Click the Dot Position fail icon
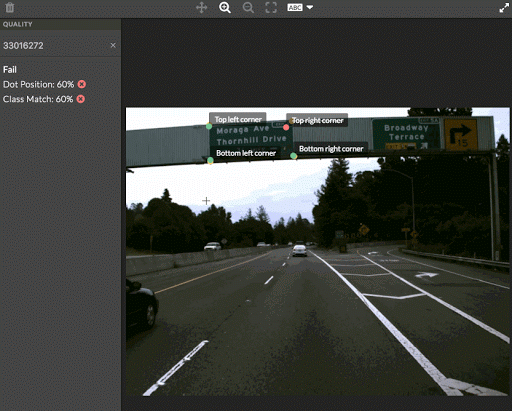The image size is (512, 411). 82,84
